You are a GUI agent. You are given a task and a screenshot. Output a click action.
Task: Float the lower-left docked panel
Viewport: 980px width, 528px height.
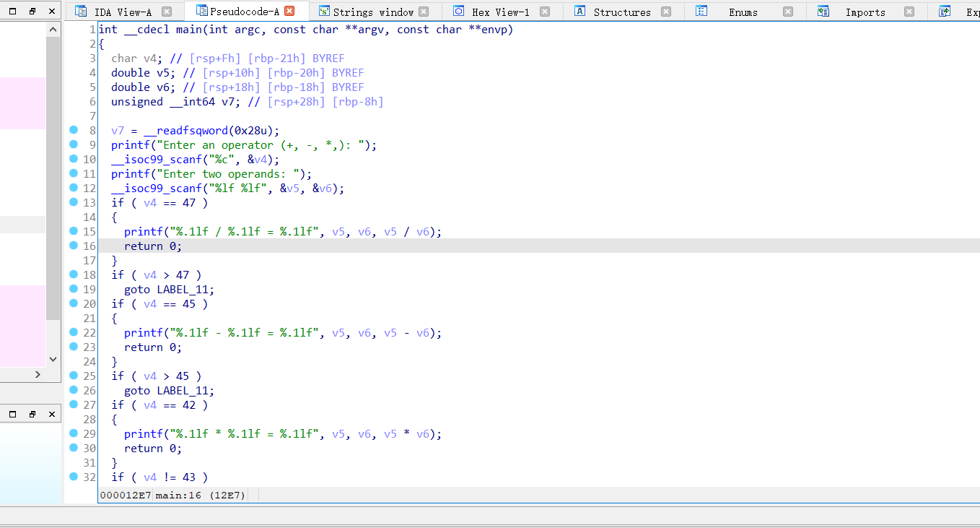point(32,414)
